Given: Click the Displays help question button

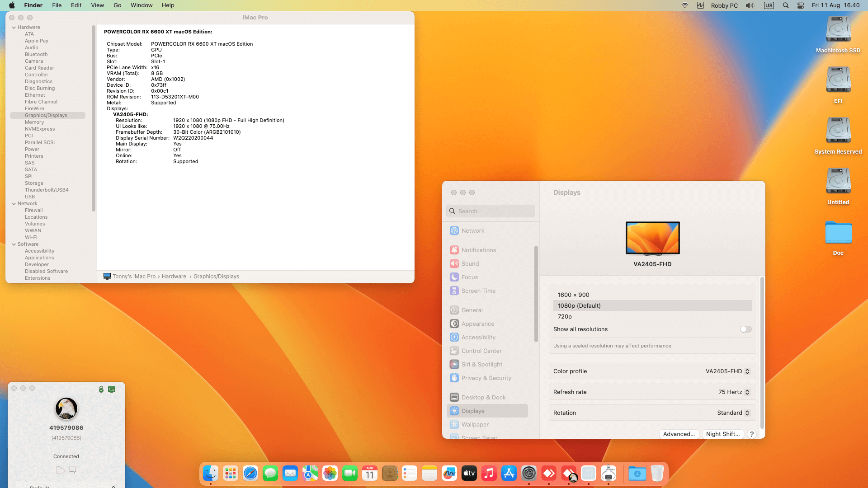Looking at the screenshot, I should [752, 434].
